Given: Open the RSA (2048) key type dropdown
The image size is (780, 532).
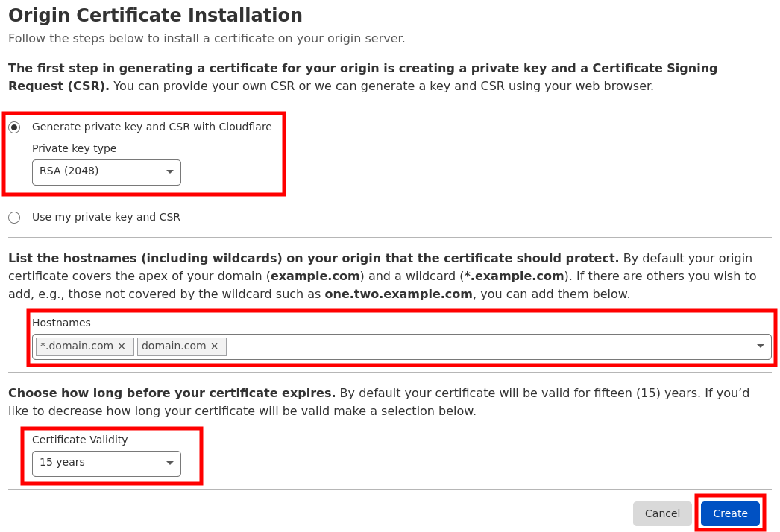Looking at the screenshot, I should coord(107,172).
